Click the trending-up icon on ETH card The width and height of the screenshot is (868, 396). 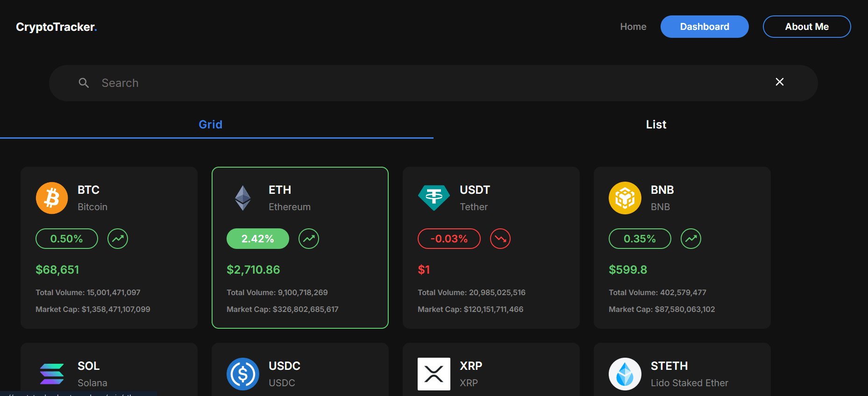pos(309,239)
